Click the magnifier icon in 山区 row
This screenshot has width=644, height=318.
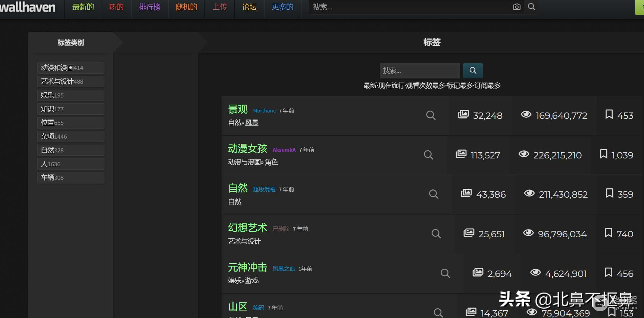pyautogui.click(x=438, y=312)
